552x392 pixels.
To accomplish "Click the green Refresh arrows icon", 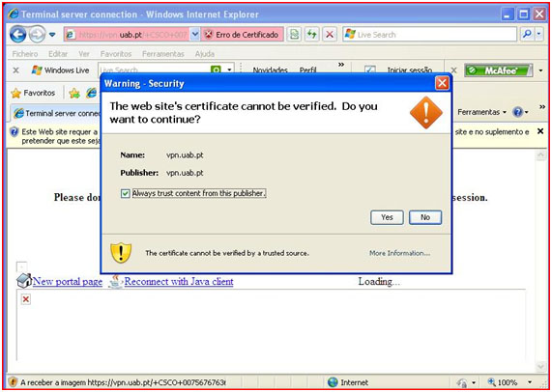I will pos(311,35).
